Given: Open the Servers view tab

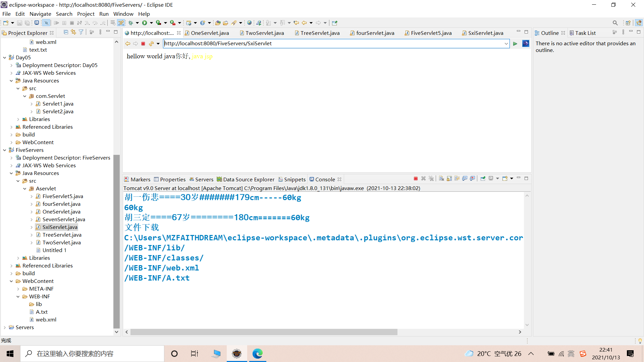Looking at the screenshot, I should 204,179.
